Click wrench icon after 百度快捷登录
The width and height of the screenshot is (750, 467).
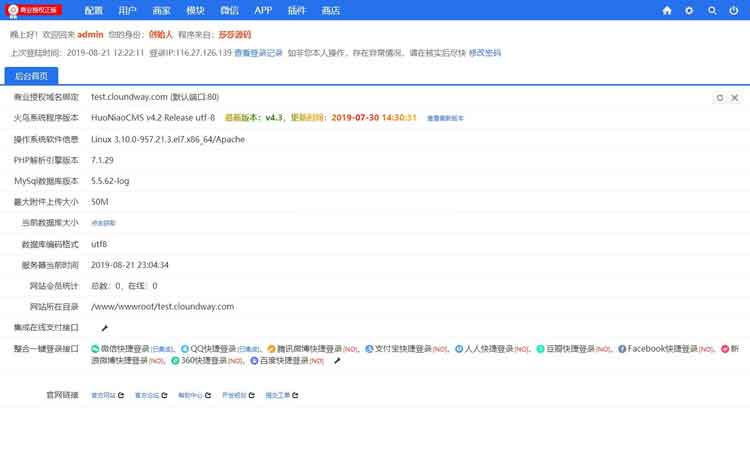(337, 360)
